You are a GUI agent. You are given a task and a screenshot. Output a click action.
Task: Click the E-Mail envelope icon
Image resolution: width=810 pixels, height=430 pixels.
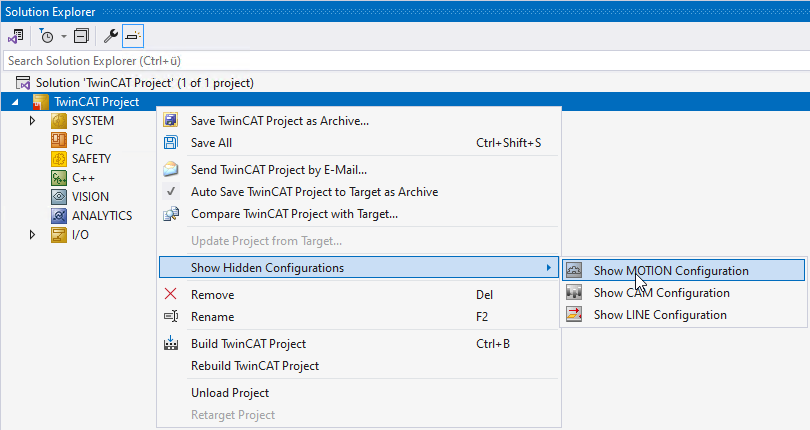point(171,170)
